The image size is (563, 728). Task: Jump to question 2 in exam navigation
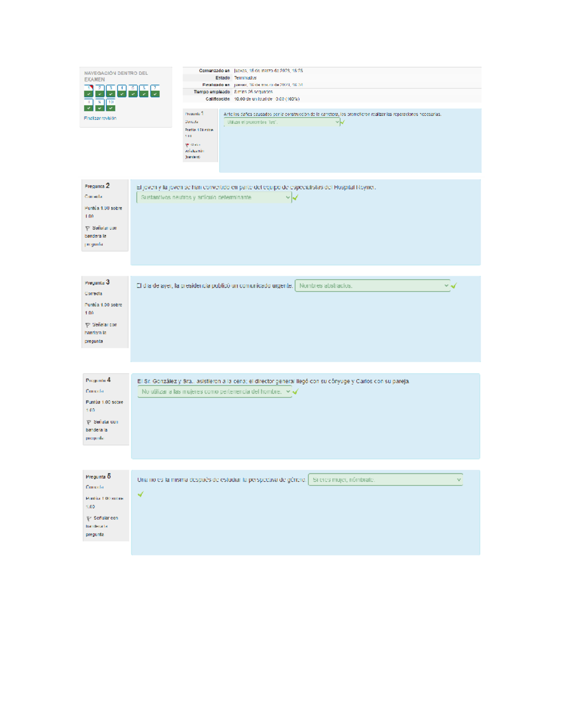point(99,91)
